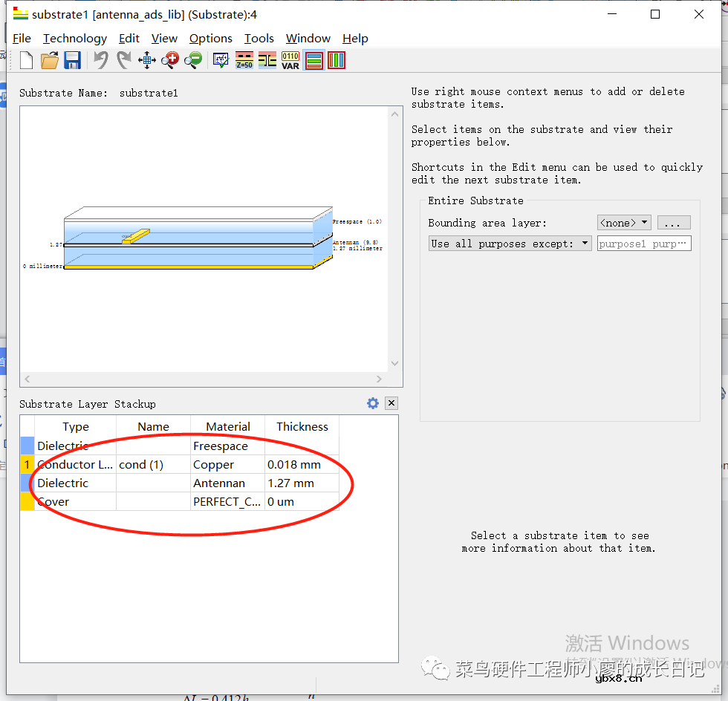The image size is (728, 701).
Task: Click the New substrate file icon
Action: click(26, 61)
